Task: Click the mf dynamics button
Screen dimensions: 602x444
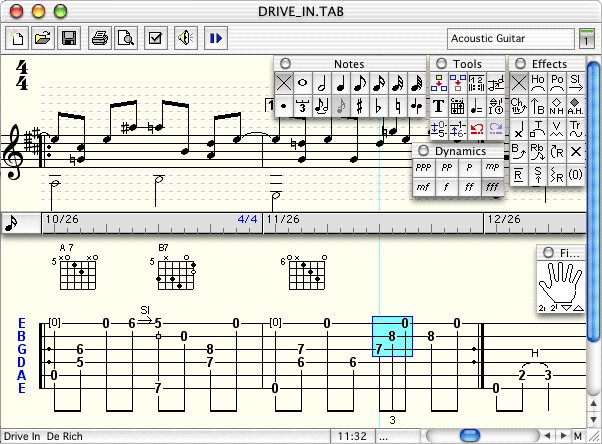Action: pyautogui.click(x=424, y=186)
